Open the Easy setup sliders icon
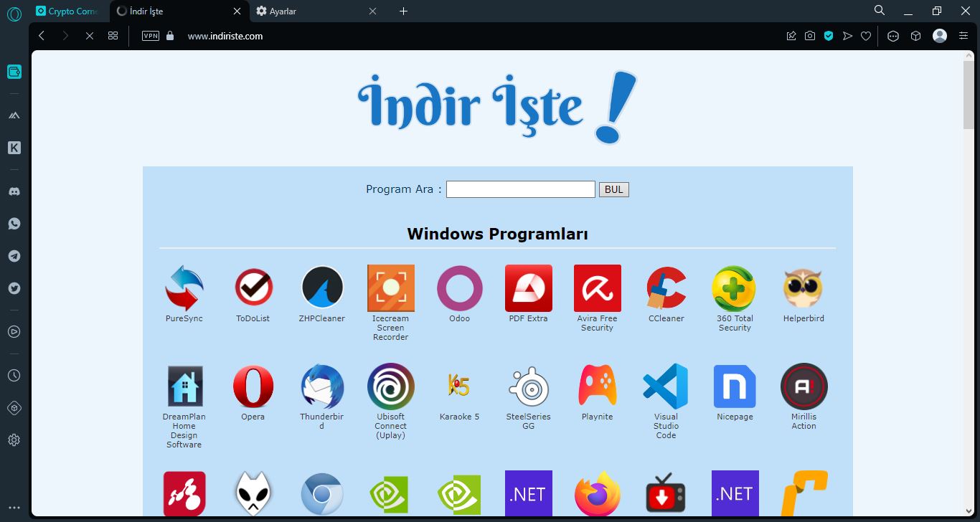The height and width of the screenshot is (522, 980). pos(963,36)
